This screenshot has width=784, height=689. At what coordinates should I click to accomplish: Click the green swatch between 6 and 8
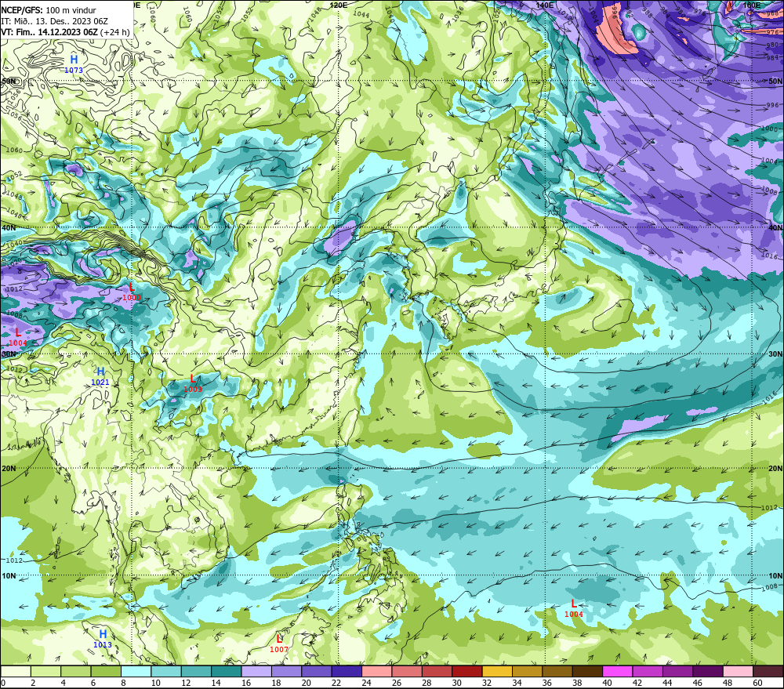pos(106,671)
